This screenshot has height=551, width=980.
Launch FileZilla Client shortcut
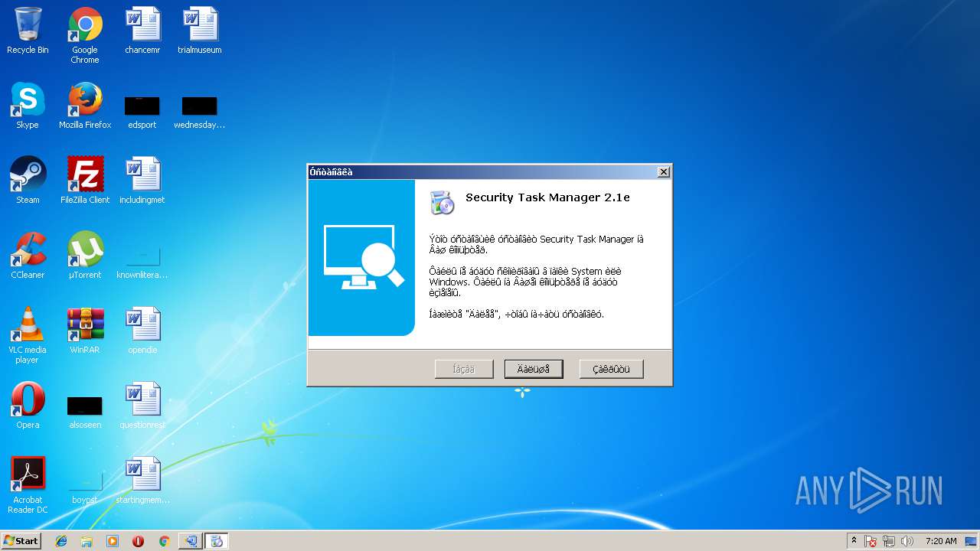[x=85, y=181]
